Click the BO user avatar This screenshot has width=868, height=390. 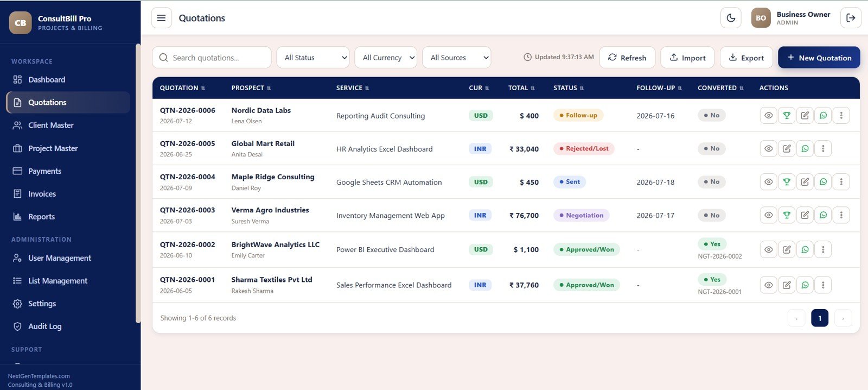pos(761,18)
